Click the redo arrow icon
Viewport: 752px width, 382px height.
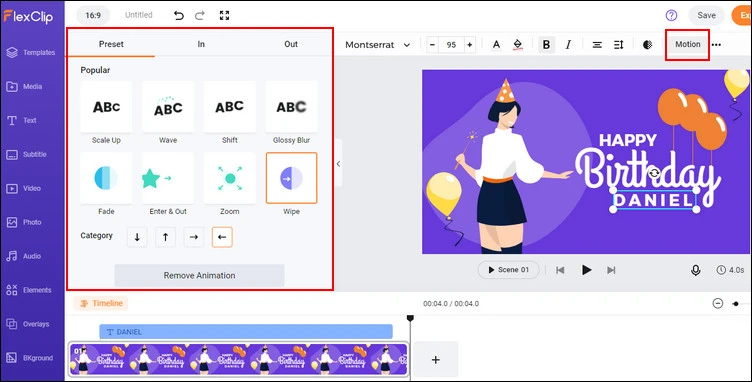point(200,15)
